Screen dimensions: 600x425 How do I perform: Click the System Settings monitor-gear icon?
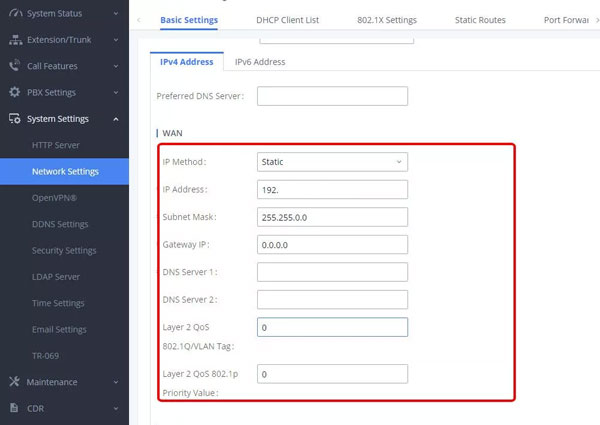[x=15, y=119]
